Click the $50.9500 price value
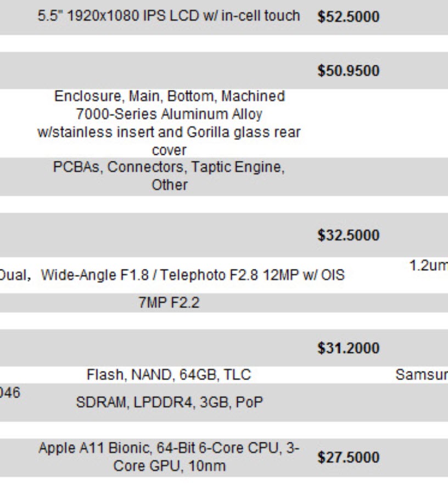The image size is (448, 493). 348,71
